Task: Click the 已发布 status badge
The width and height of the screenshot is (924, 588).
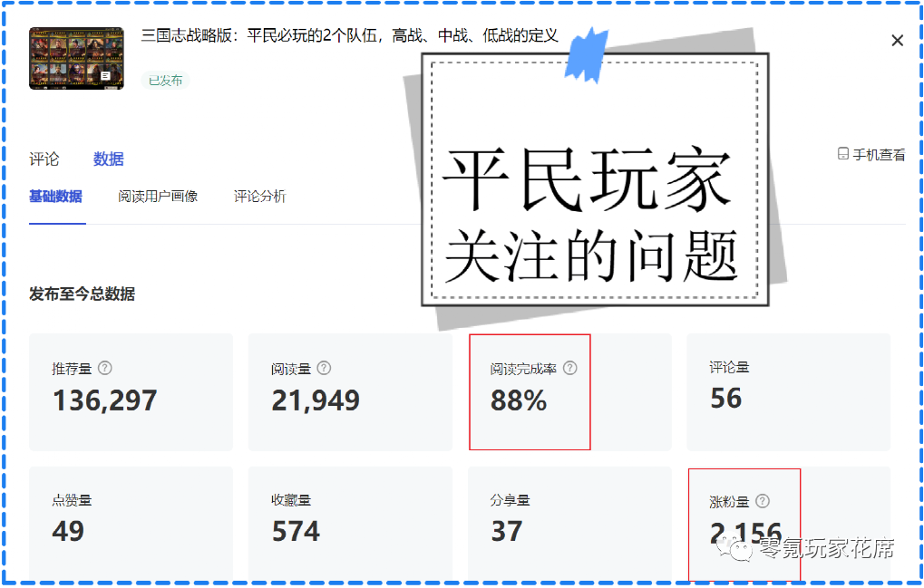Action: (166, 81)
